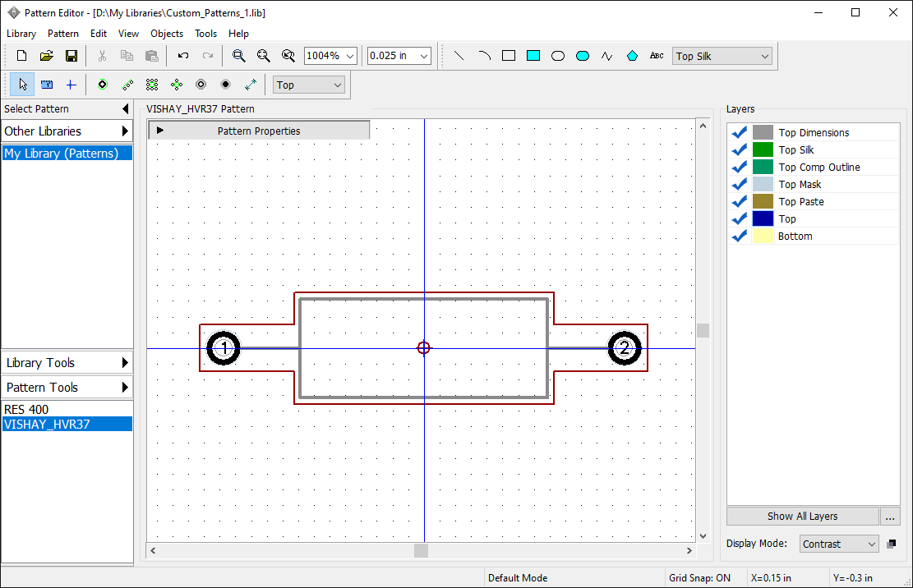Toggle visibility of Bottom layer

tap(740, 237)
